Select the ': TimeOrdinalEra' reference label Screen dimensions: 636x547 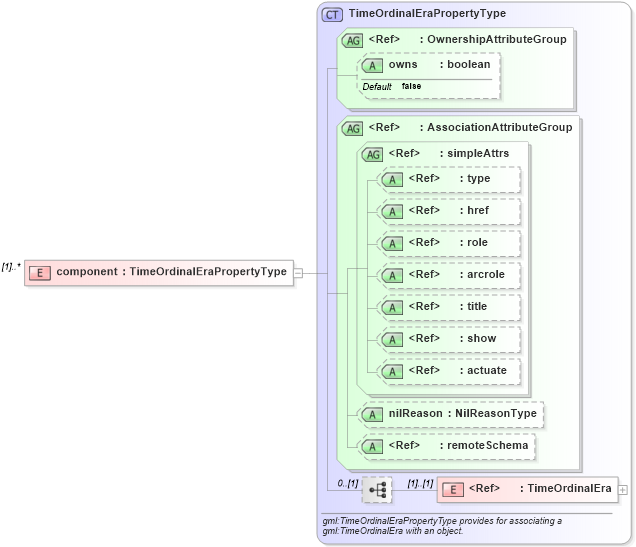pos(566,488)
